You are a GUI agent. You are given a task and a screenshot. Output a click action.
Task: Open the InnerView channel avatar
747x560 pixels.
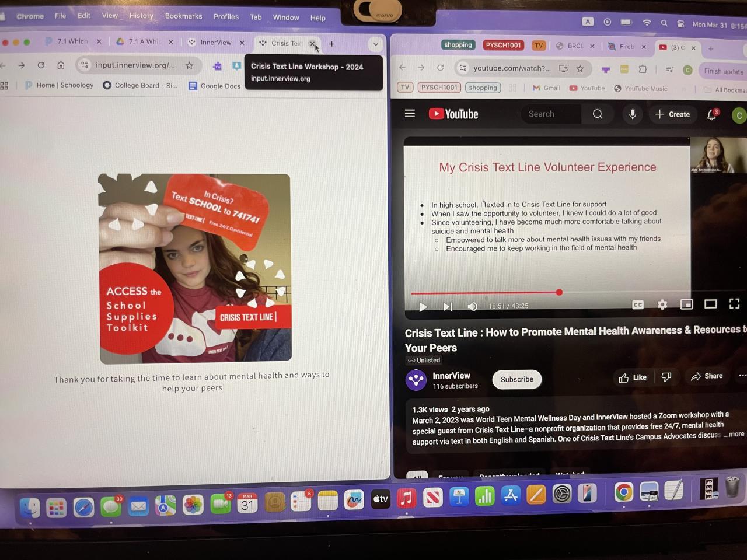coord(416,380)
